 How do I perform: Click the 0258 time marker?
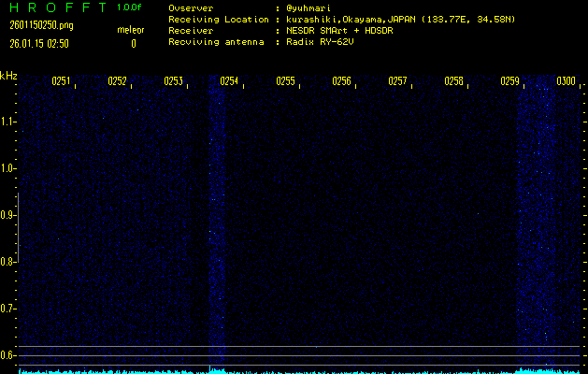[x=453, y=81]
